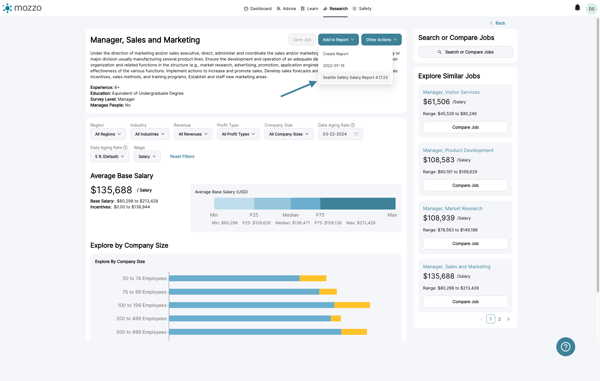Open the 5% (Default) aging rate dropdown
The image size is (600, 381).
coord(109,156)
